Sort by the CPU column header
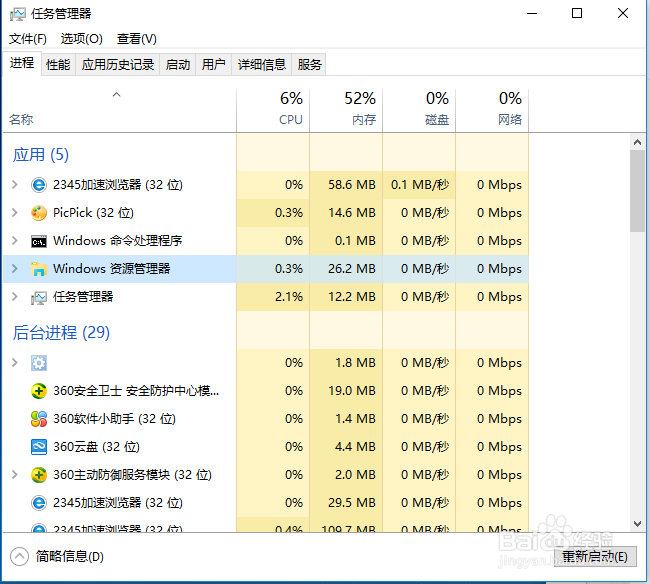 tap(273, 111)
